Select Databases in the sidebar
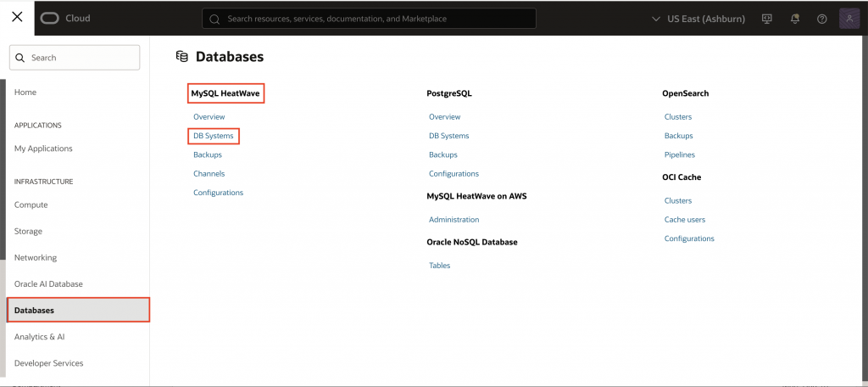The width and height of the screenshot is (868, 387). pyautogui.click(x=78, y=310)
